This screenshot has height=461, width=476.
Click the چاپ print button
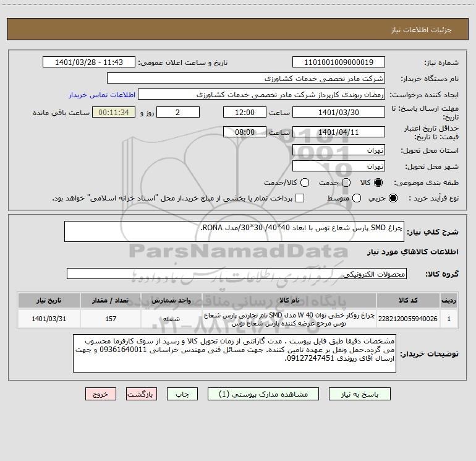coord(182,394)
